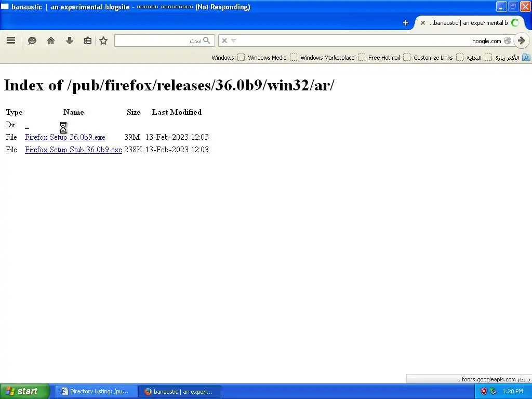Screen dimensions: 532x399
Task: Download Firefox Setup 36.0b9.exe
Action: (65, 137)
